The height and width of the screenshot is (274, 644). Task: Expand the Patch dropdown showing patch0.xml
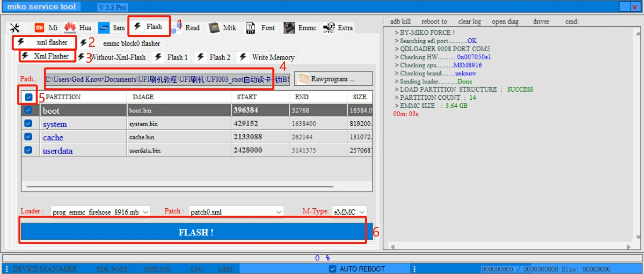coord(236,212)
